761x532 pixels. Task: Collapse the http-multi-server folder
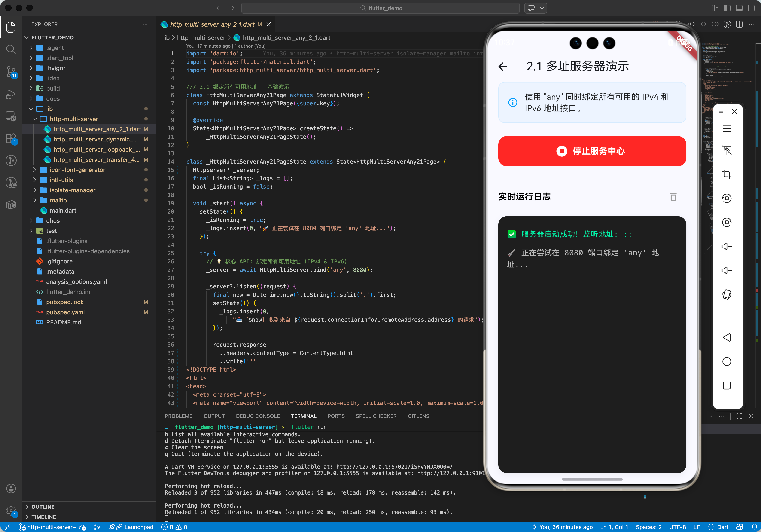pyautogui.click(x=73, y=119)
